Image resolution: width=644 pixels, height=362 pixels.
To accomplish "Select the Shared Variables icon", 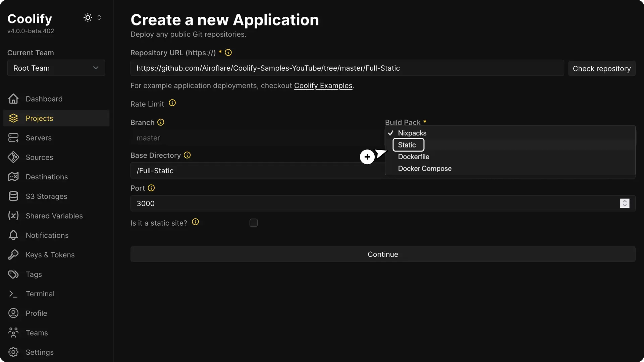I will click(x=13, y=216).
